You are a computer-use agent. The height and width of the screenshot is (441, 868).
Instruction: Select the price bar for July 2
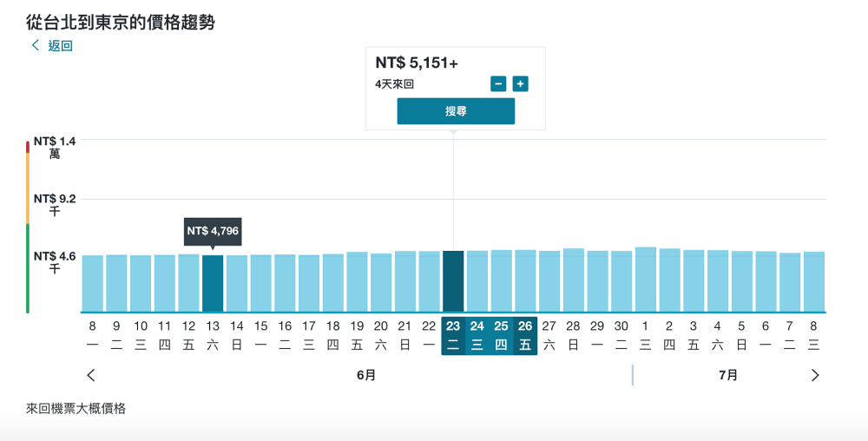[x=670, y=280]
